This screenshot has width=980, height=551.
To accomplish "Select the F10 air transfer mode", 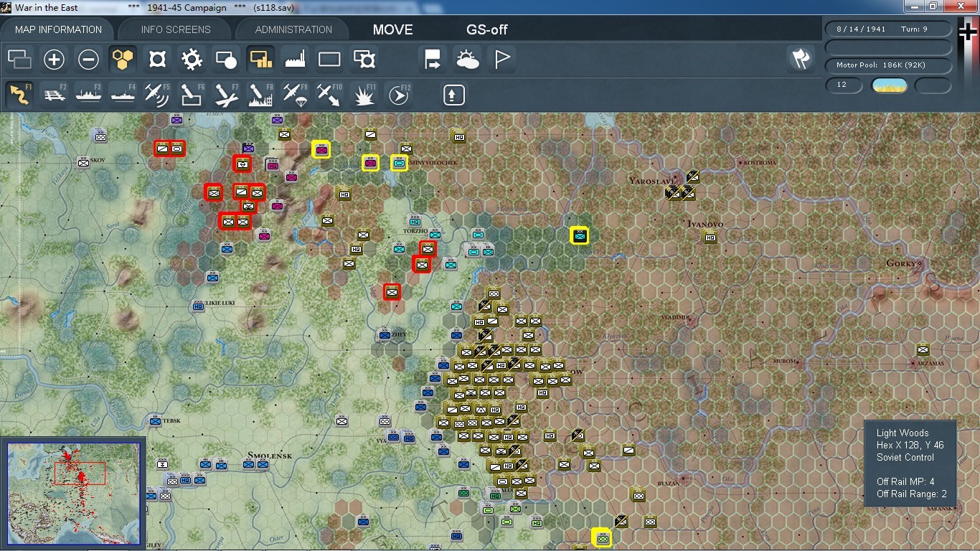I will pyautogui.click(x=329, y=95).
